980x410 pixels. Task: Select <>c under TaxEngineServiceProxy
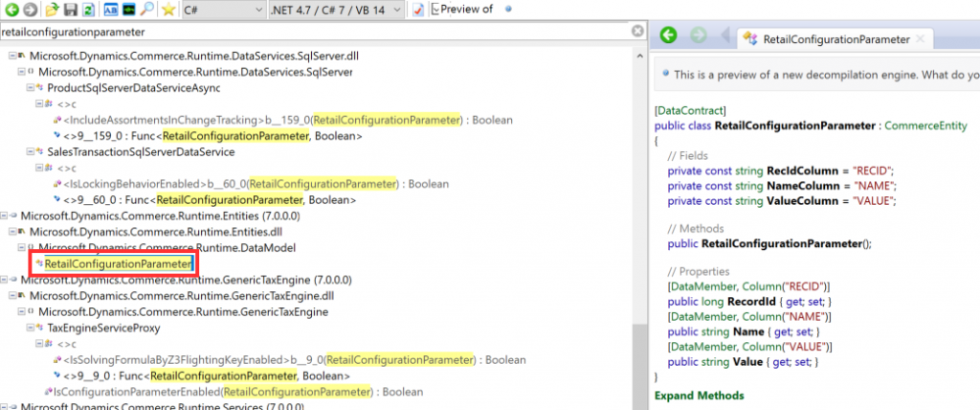[x=66, y=344]
